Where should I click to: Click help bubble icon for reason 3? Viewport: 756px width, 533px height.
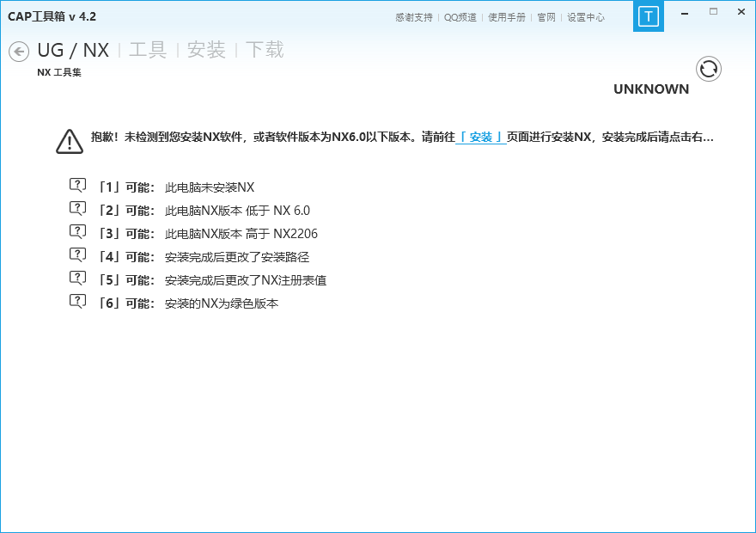coord(77,231)
